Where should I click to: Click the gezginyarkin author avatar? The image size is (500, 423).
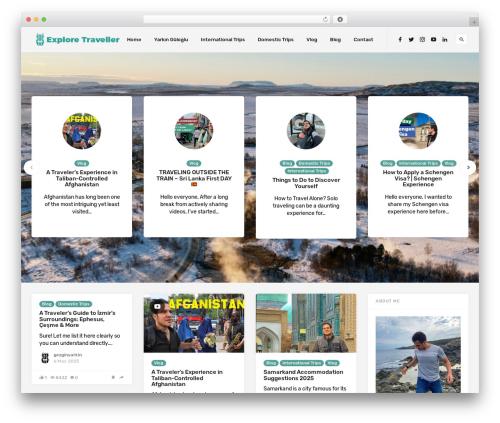coord(45,358)
